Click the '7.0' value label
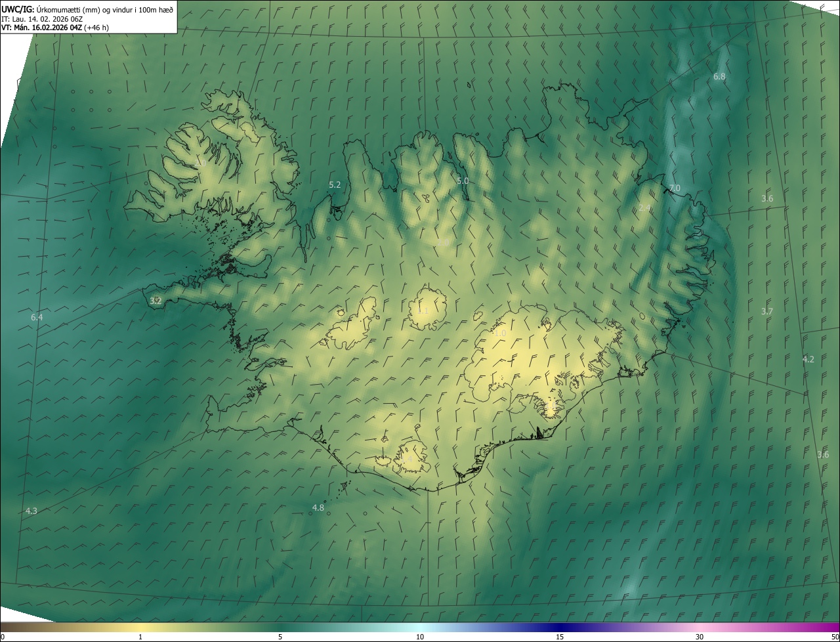The width and height of the screenshot is (840, 642). (675, 188)
